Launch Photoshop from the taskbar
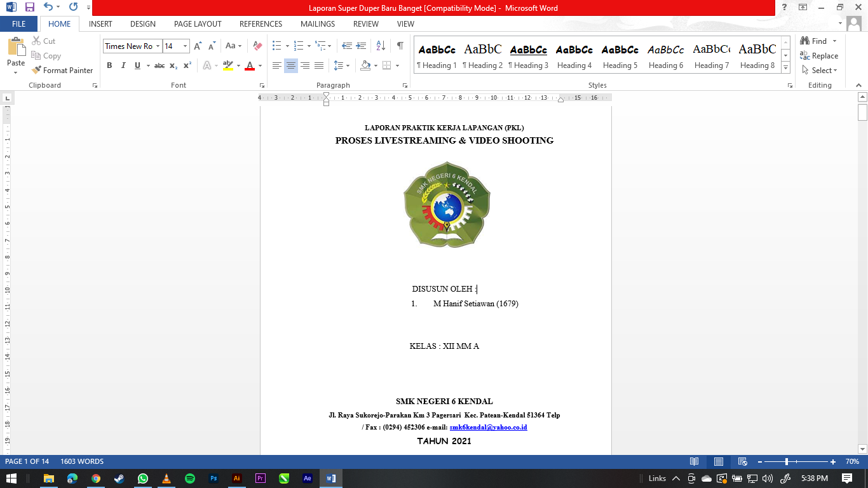 point(214,478)
